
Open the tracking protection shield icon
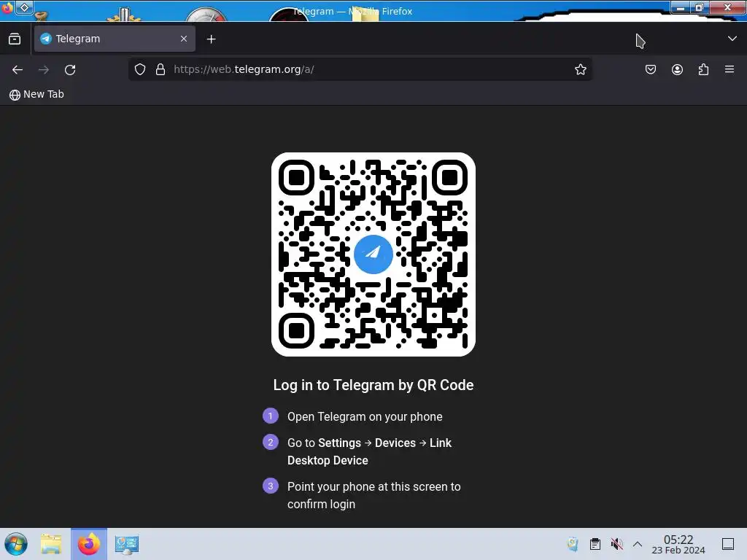coord(139,69)
